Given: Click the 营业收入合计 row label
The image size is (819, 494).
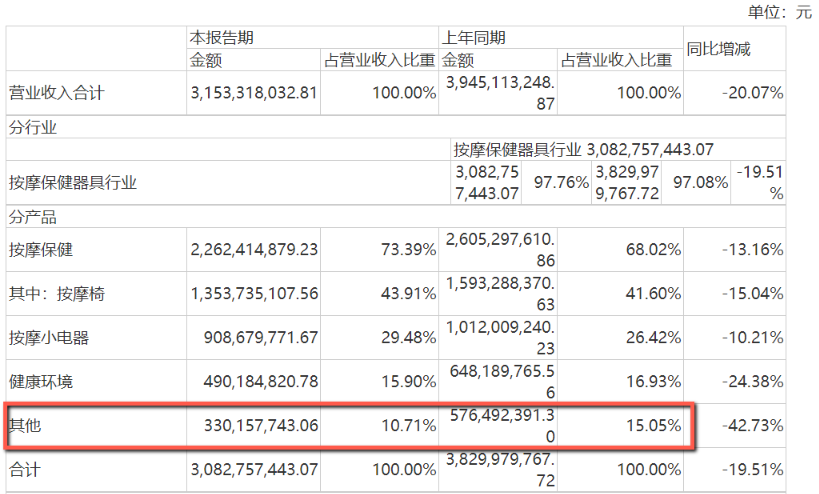Looking at the screenshot, I should click(56, 93).
